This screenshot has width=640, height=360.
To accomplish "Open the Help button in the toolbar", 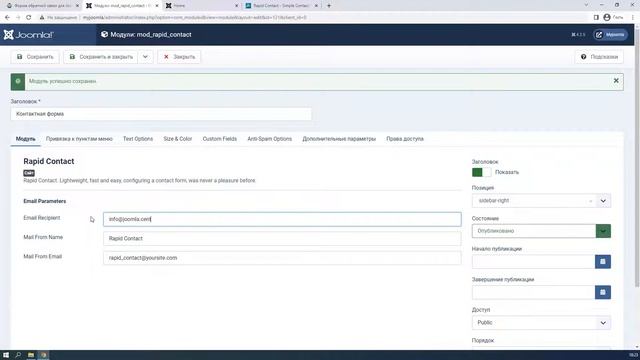I will click(599, 57).
